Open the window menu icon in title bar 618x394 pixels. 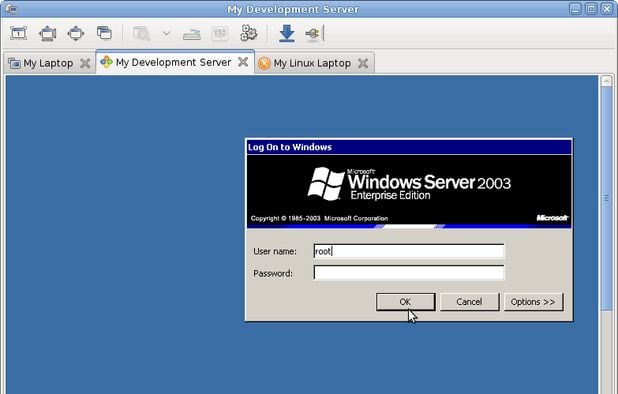point(11,9)
